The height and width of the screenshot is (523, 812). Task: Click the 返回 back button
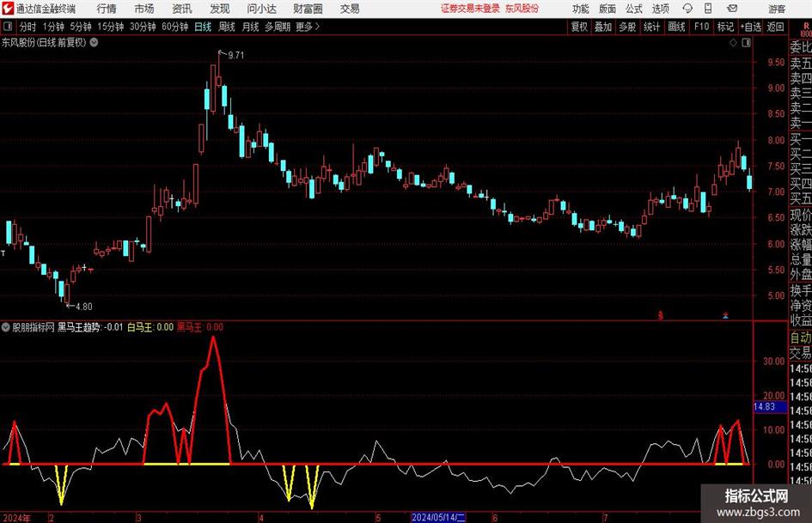775,27
